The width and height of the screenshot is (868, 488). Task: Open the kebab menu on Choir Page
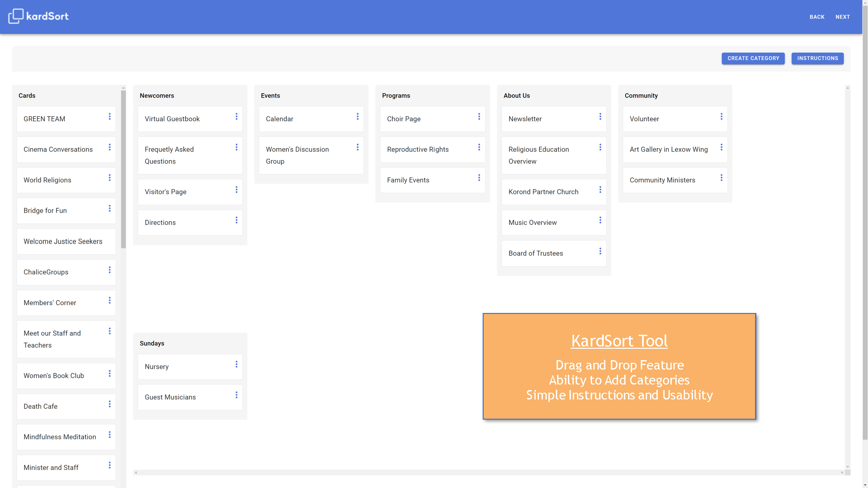[x=479, y=116]
